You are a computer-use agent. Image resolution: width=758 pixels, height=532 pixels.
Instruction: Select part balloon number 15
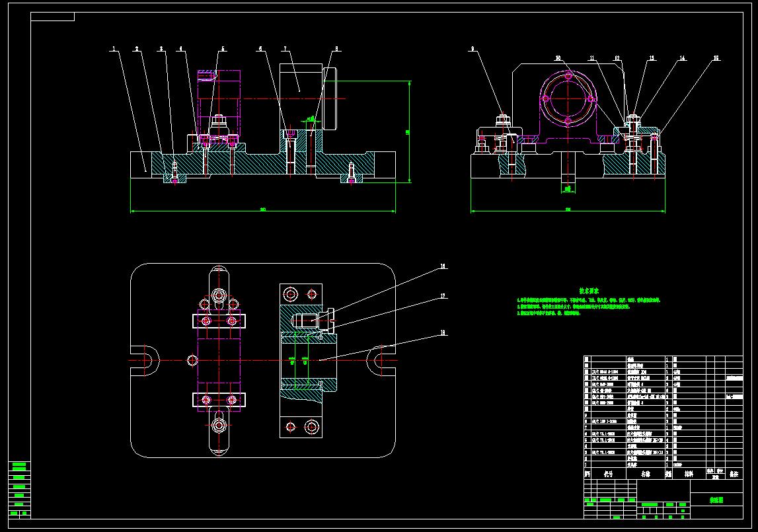(x=716, y=58)
